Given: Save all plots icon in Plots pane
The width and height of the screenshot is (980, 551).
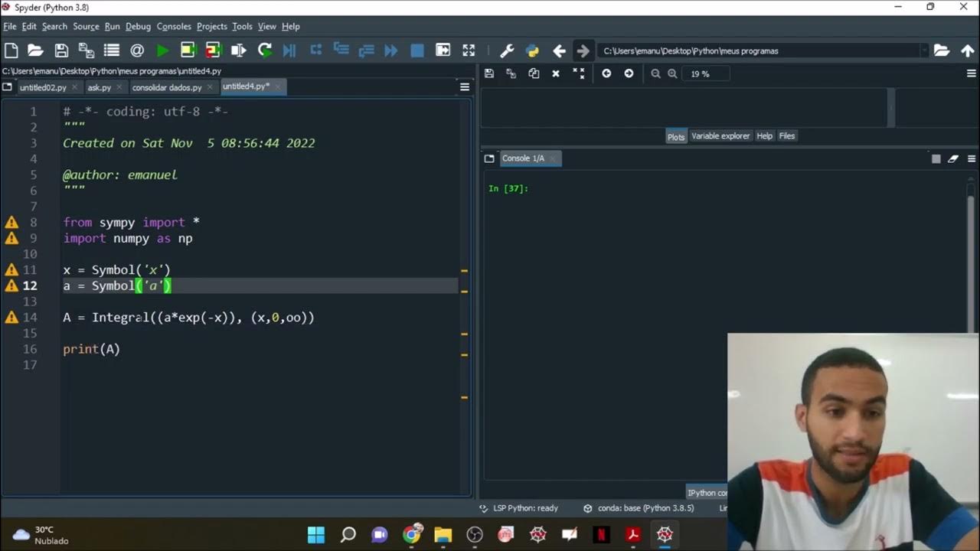Looking at the screenshot, I should [511, 73].
